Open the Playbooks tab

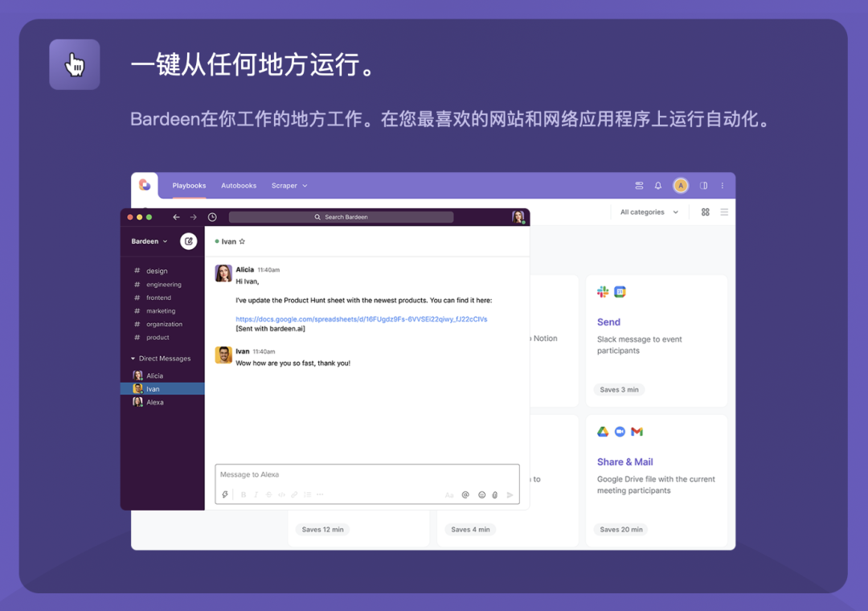tap(189, 186)
